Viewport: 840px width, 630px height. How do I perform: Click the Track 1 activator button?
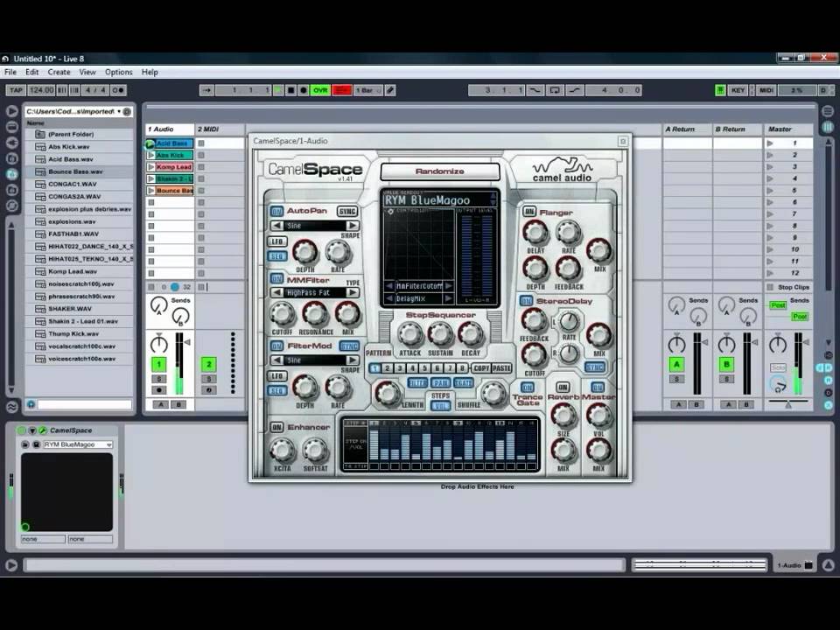point(158,365)
